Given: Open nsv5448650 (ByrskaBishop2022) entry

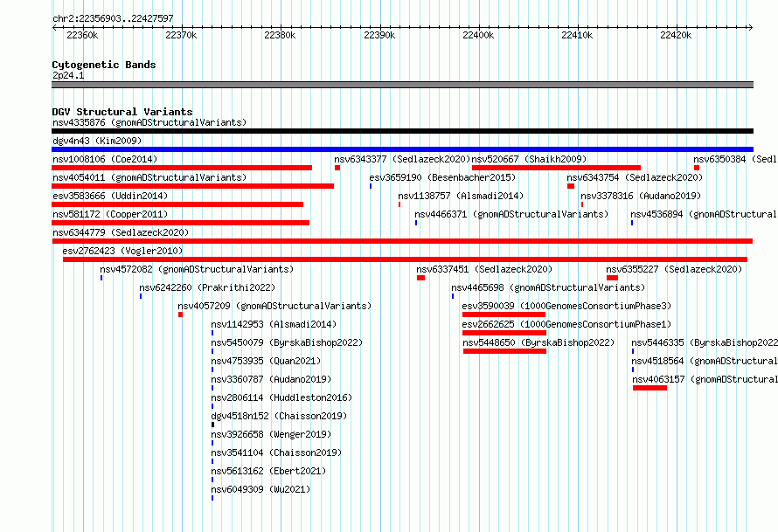Looking at the screenshot, I should 538,342.
